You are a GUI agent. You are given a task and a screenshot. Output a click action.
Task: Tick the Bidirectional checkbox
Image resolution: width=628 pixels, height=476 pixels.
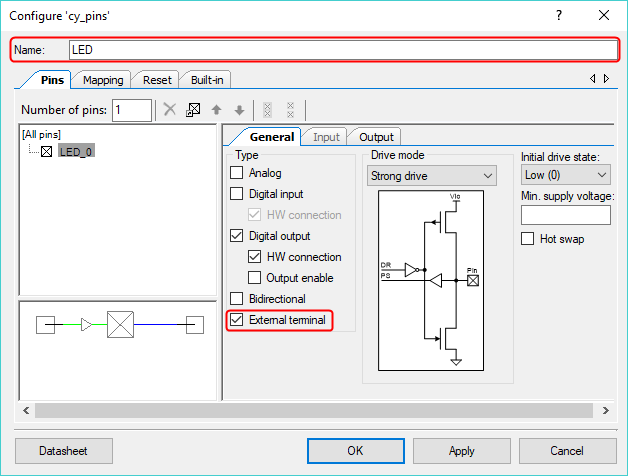click(237, 299)
